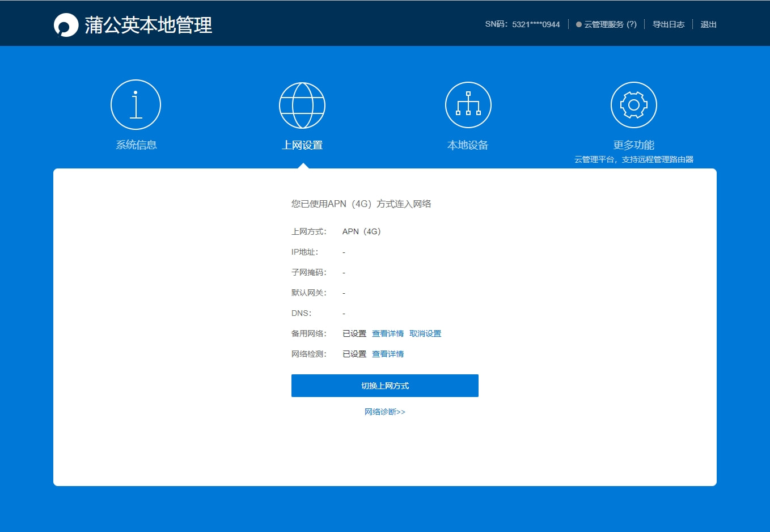Click the 子网掩码: label
Viewport: 770px width, 532px height.
pyautogui.click(x=309, y=272)
